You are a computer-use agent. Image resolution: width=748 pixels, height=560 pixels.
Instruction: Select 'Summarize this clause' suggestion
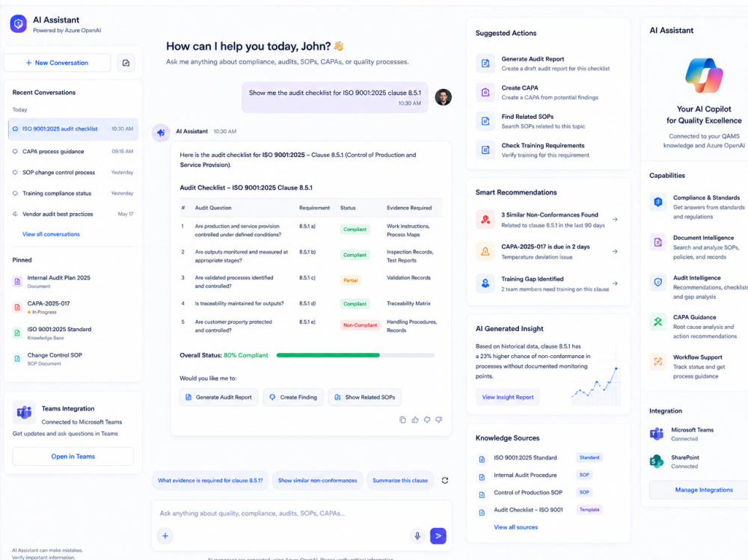pyautogui.click(x=400, y=481)
